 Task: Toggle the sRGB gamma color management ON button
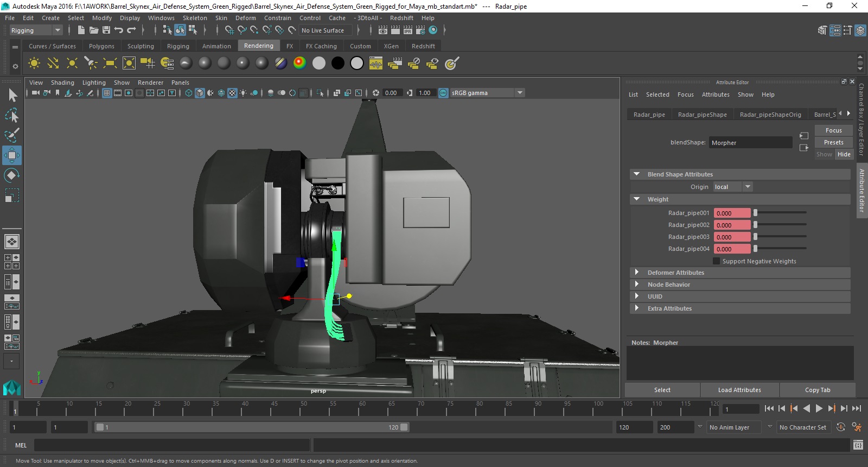click(x=443, y=93)
